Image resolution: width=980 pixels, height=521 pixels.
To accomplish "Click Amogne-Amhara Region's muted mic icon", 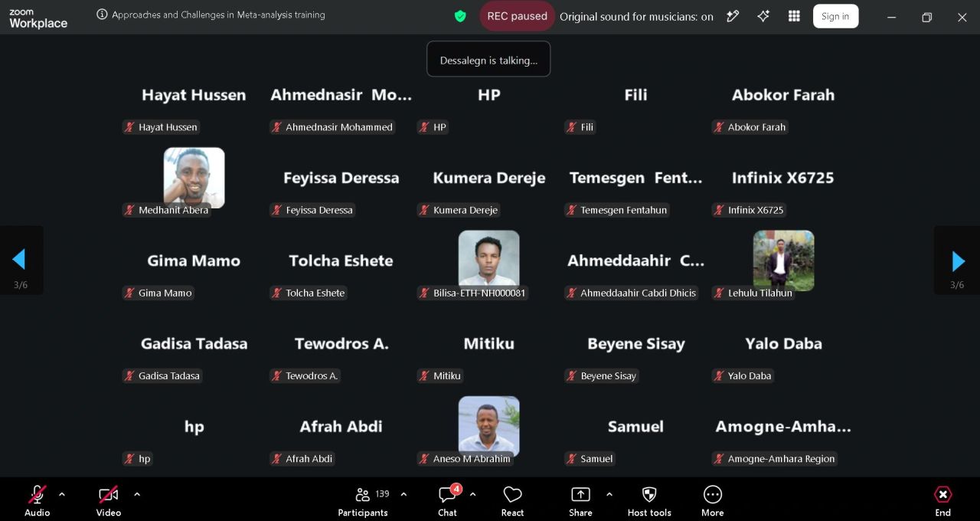I will pyautogui.click(x=719, y=458).
